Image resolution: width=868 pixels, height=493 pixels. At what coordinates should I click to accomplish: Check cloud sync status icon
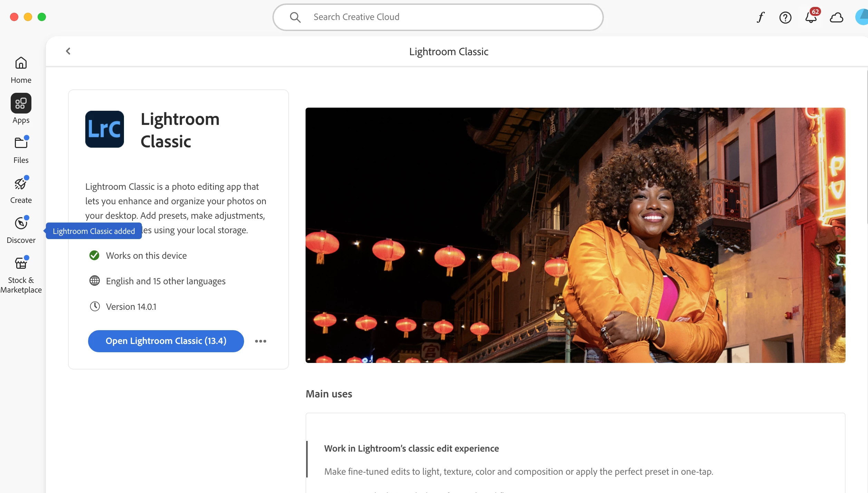click(836, 17)
